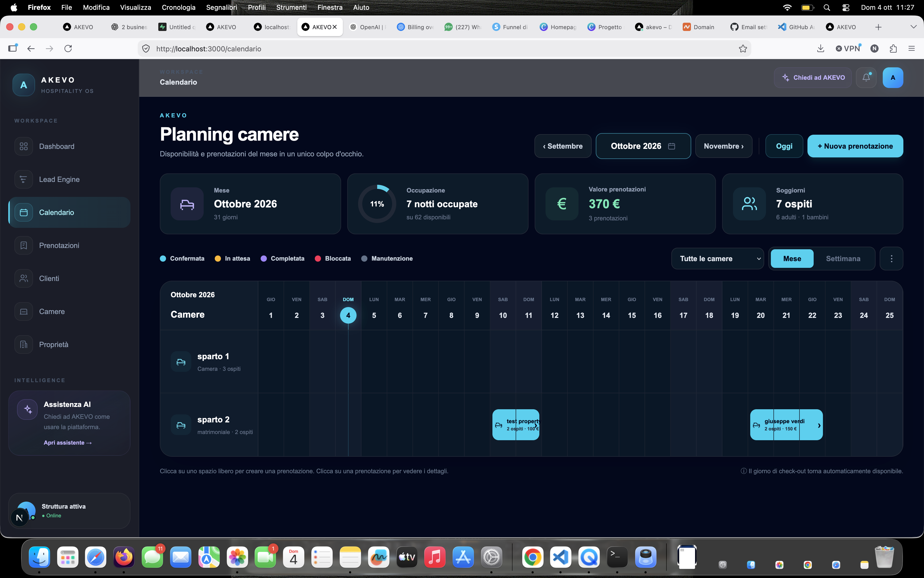Click the Chiedi ad AKEVO button
The height and width of the screenshot is (578, 924).
(x=813, y=78)
